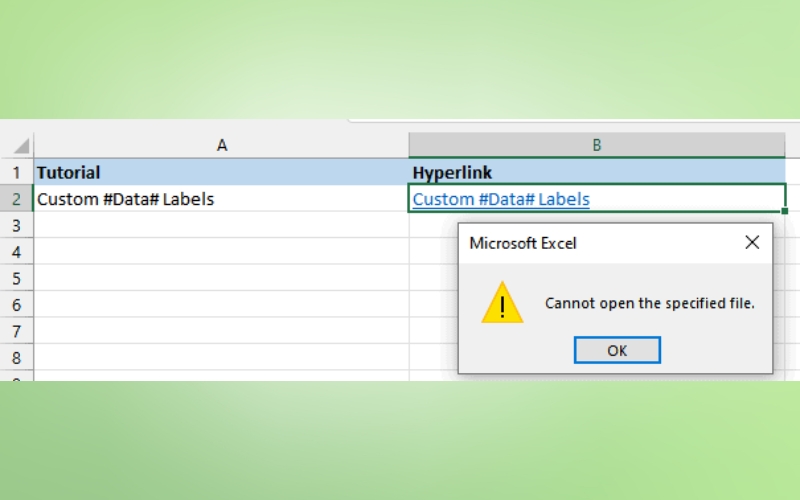Click the Microsoft Excel dialog title bar
Screen dimensions: 800x500
580,242
